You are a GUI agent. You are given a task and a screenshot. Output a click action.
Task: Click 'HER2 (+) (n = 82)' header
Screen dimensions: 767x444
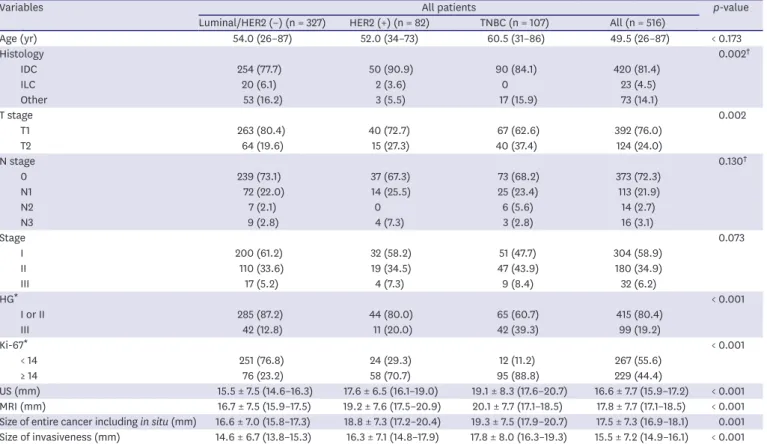click(x=389, y=23)
